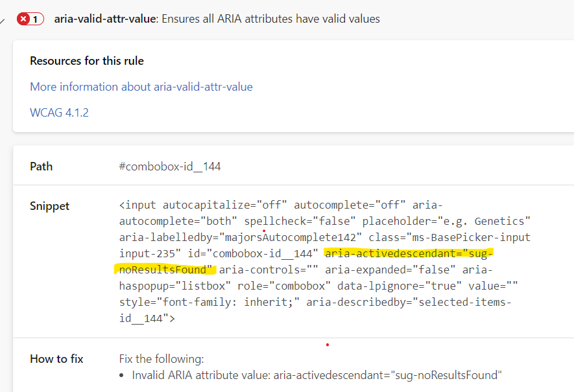The image size is (574, 392).
Task: Click the Resources for this rule heading
Action: [x=87, y=60]
